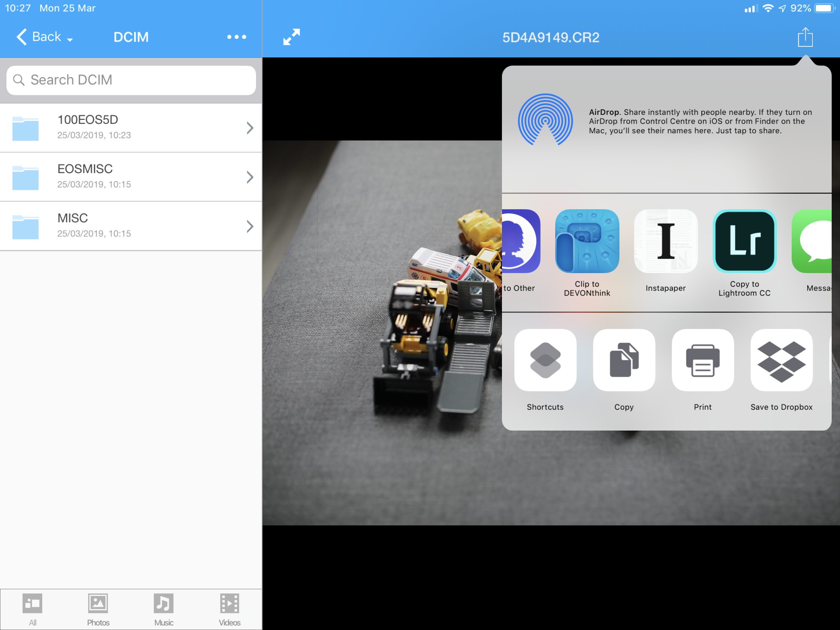Focus the Search DCIM field
This screenshot has height=630, width=840.
pyautogui.click(x=131, y=80)
